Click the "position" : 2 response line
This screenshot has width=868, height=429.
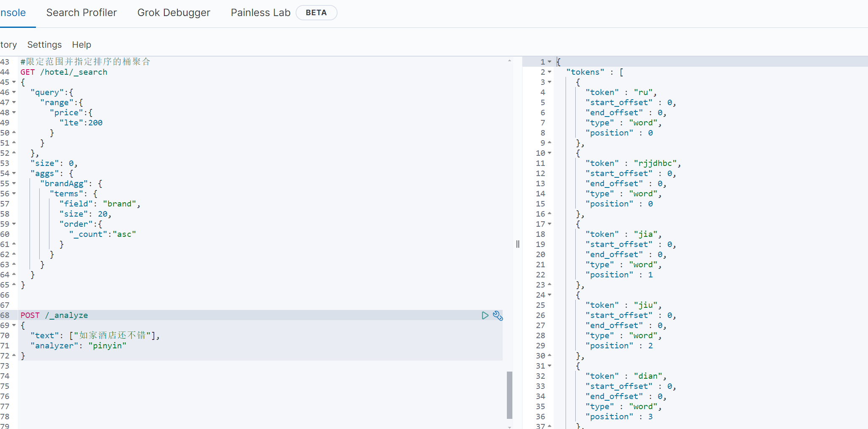[619, 346]
